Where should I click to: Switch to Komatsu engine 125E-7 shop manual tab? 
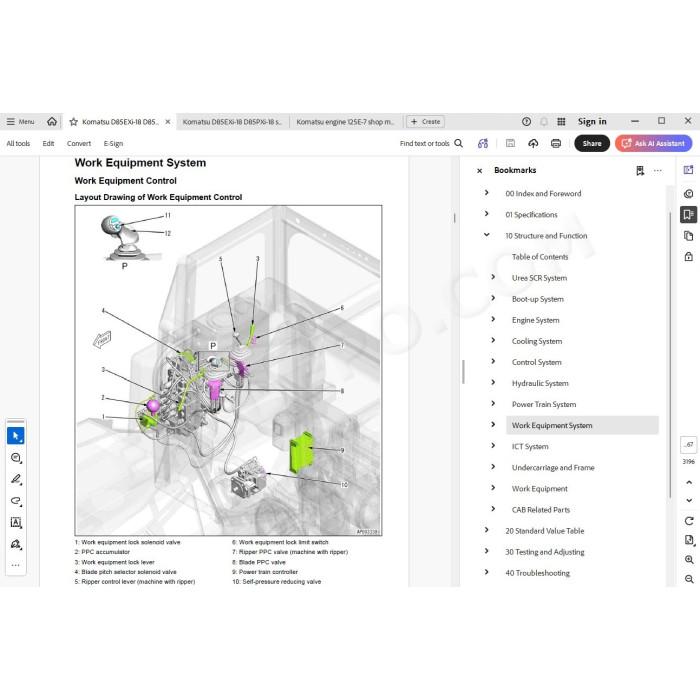pyautogui.click(x=345, y=121)
